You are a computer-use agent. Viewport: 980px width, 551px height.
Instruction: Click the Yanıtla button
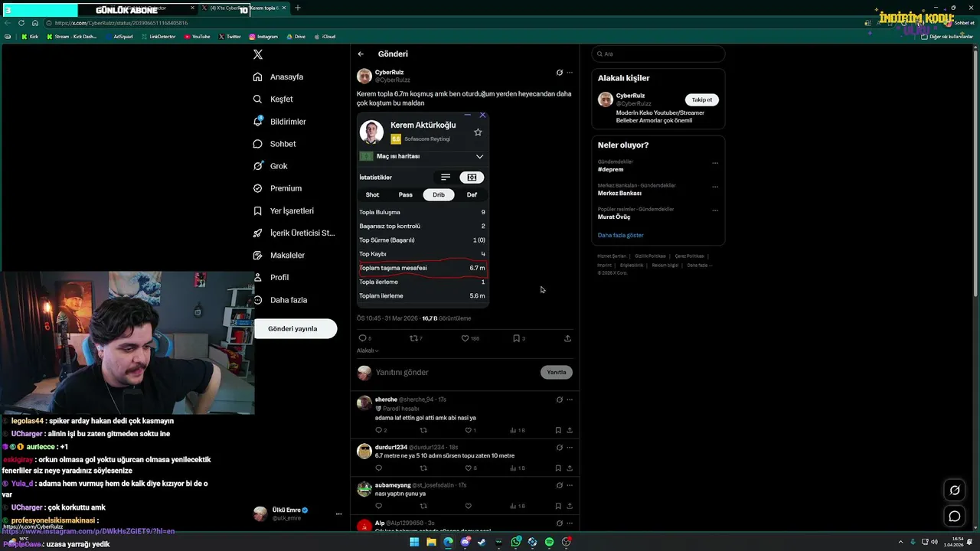[x=557, y=372]
